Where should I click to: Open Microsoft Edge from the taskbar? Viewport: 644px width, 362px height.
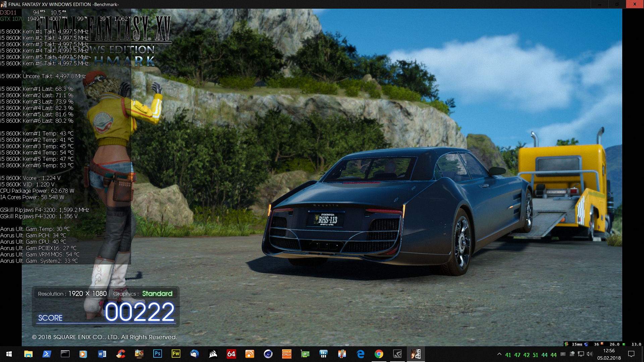point(361,354)
